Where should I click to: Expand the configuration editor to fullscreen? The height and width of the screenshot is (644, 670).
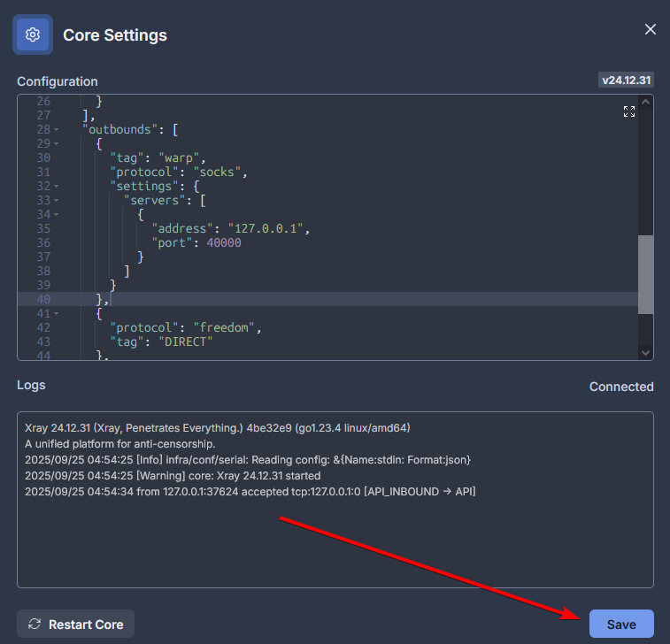tap(628, 111)
